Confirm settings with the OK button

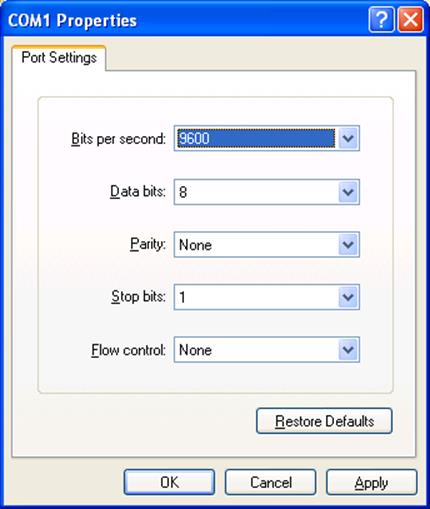pyautogui.click(x=169, y=482)
